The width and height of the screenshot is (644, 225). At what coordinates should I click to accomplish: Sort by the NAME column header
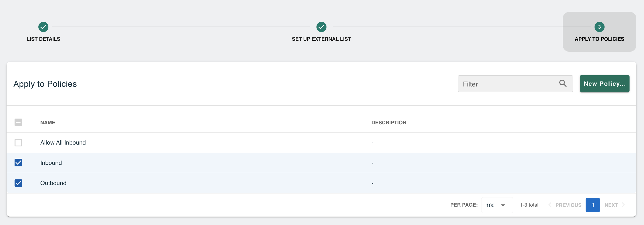point(48,122)
